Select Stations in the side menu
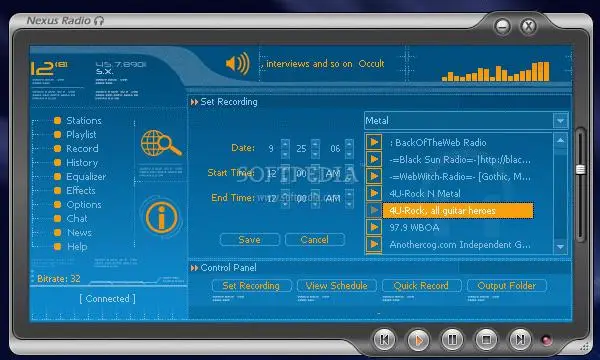The height and width of the screenshot is (360, 600). coord(84,121)
